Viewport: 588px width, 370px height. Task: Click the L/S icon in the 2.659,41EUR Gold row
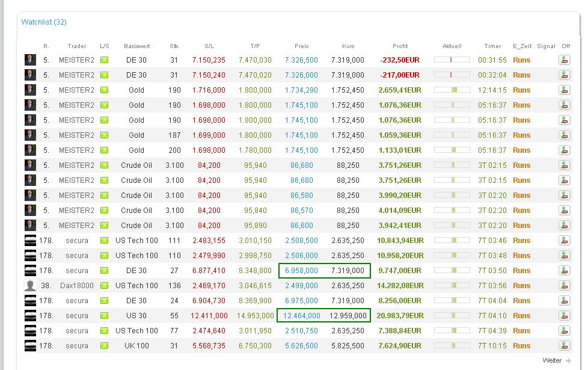105,90
